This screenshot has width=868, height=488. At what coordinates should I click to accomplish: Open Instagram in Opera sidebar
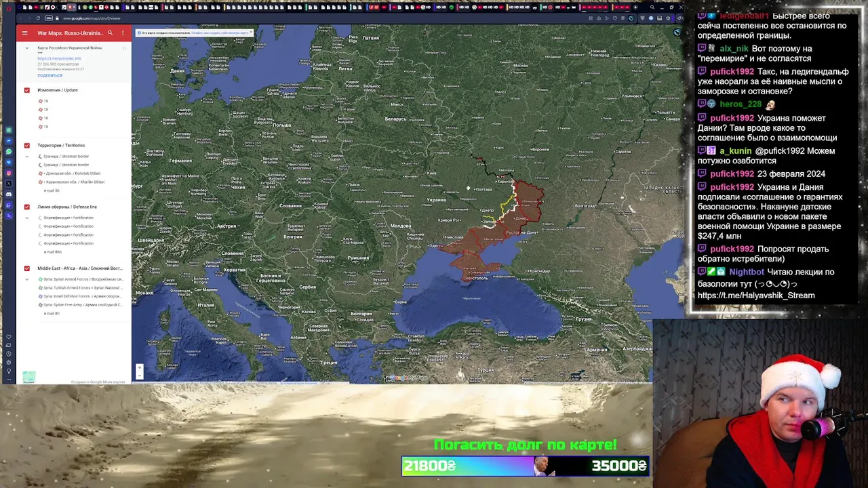(x=9, y=173)
